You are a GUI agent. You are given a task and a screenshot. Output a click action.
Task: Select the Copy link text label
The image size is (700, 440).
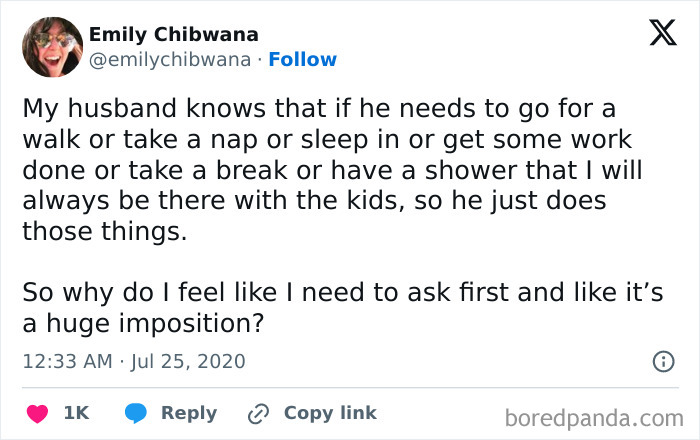coord(330,413)
